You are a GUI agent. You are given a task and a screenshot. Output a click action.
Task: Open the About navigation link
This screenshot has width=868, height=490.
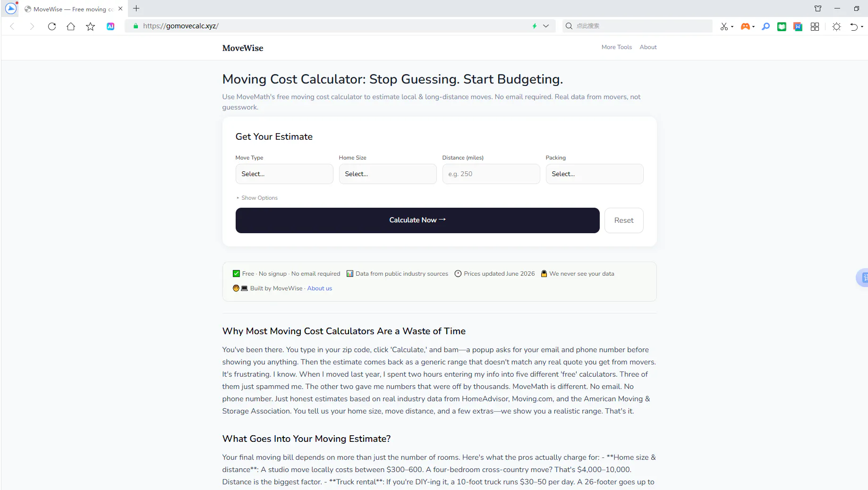(x=648, y=47)
